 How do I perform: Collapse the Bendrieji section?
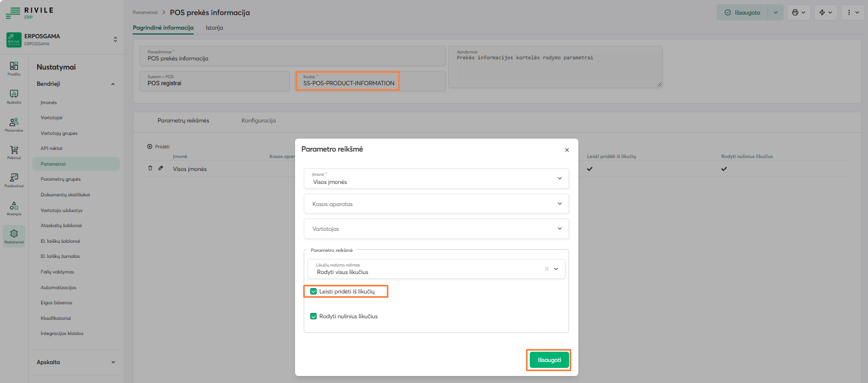(x=113, y=84)
